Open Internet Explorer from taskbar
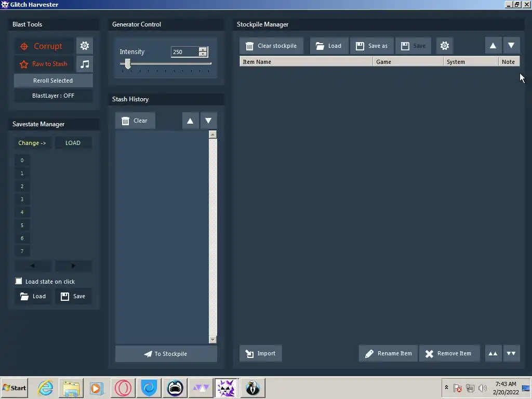Screen dimensions: 532x399 pos(46,388)
